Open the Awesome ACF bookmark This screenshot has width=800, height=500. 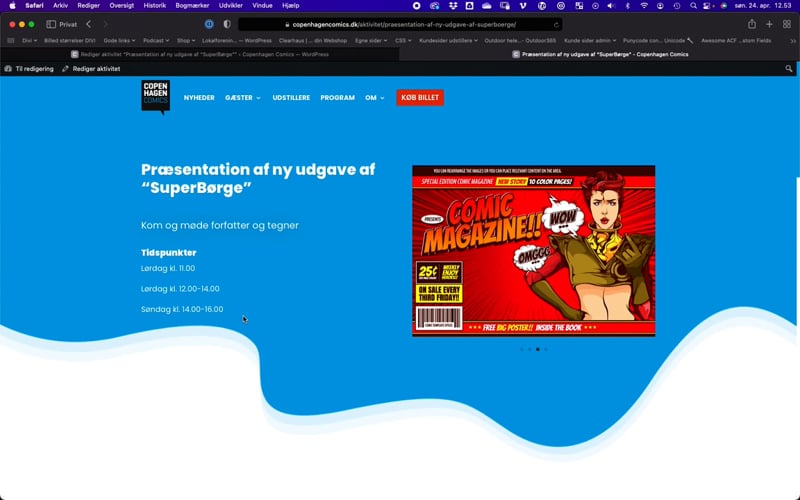(736, 40)
